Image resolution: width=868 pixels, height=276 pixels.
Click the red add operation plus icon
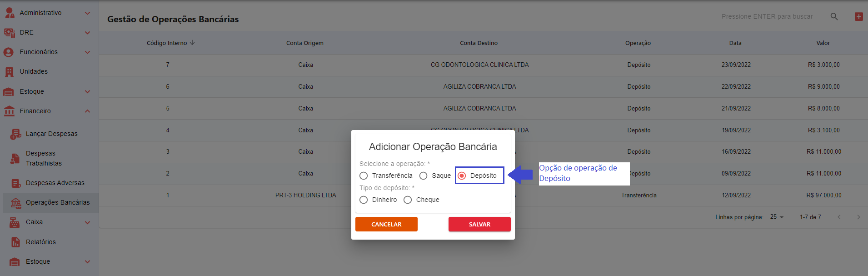pos(858,17)
